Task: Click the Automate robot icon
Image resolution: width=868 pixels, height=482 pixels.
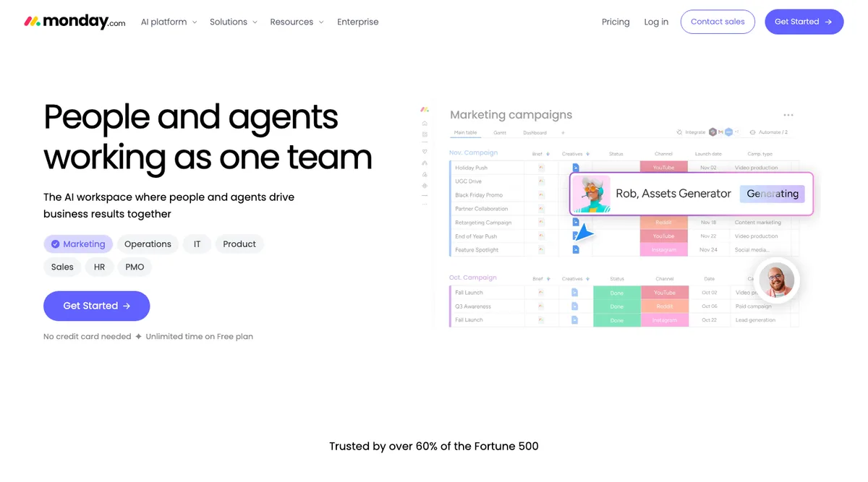Action: tap(753, 132)
